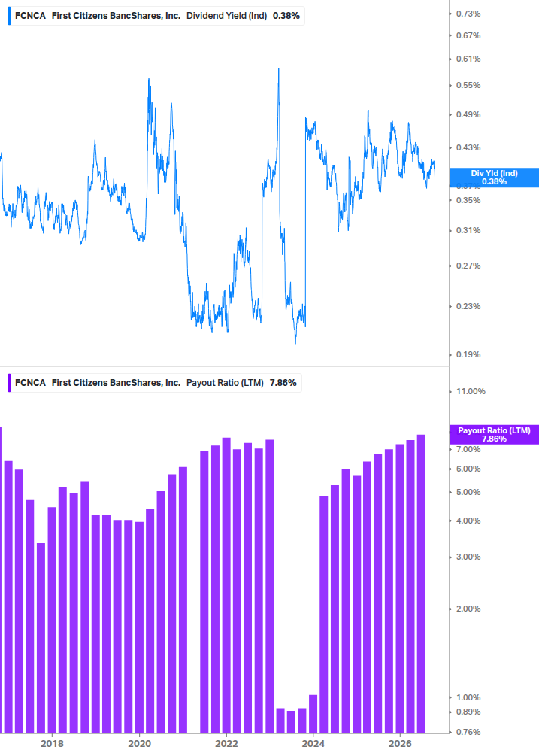Click the 0.23% yield axis label

pos(468,306)
